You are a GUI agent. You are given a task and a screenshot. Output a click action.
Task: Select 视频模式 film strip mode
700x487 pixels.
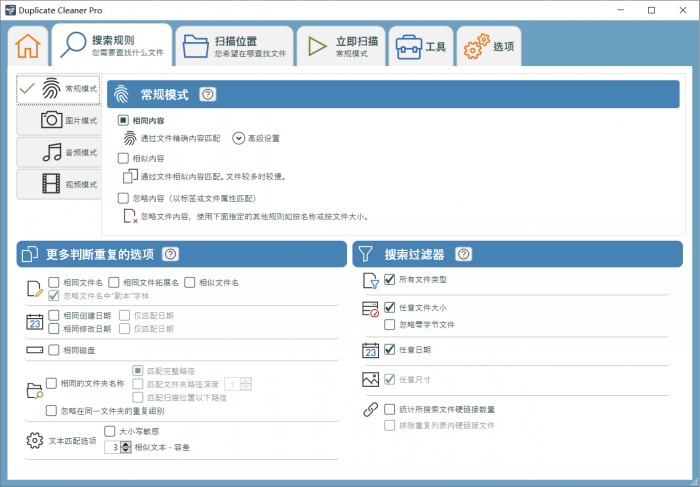59,184
